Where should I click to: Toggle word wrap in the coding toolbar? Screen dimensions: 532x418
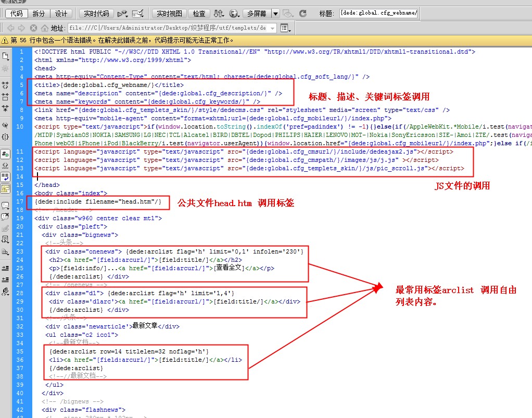tap(5, 176)
